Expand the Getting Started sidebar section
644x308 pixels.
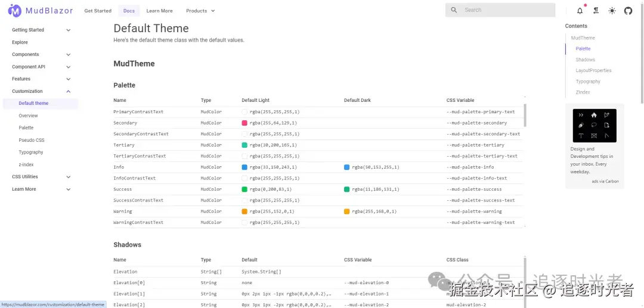point(41,30)
